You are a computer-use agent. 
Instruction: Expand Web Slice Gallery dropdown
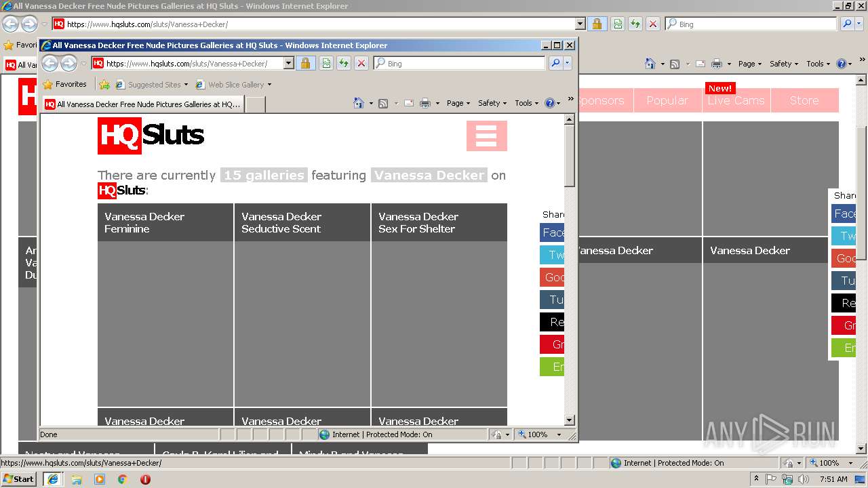click(x=269, y=85)
